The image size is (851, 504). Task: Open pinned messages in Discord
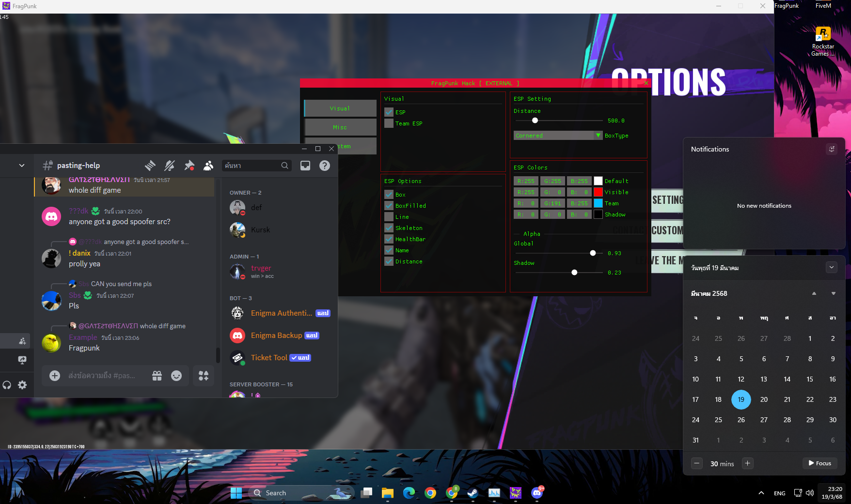[x=189, y=166]
